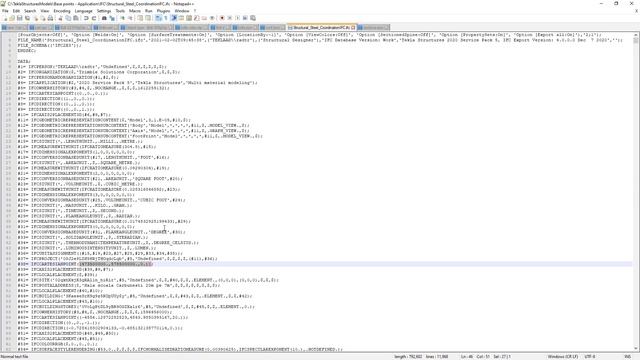Open the Encoding menu
Screen dimensions: 640x360
(x=62, y=11)
